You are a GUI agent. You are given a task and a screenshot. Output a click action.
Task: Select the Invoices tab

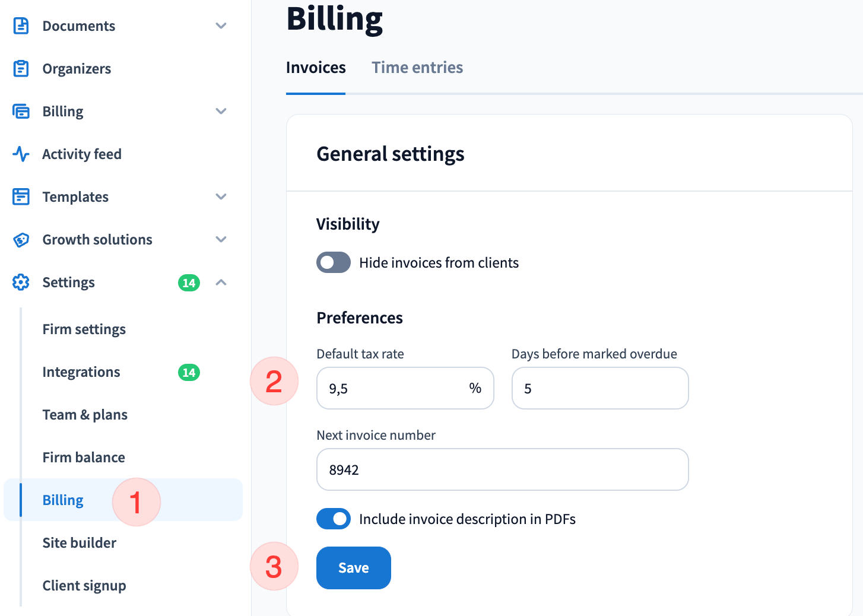tap(316, 68)
